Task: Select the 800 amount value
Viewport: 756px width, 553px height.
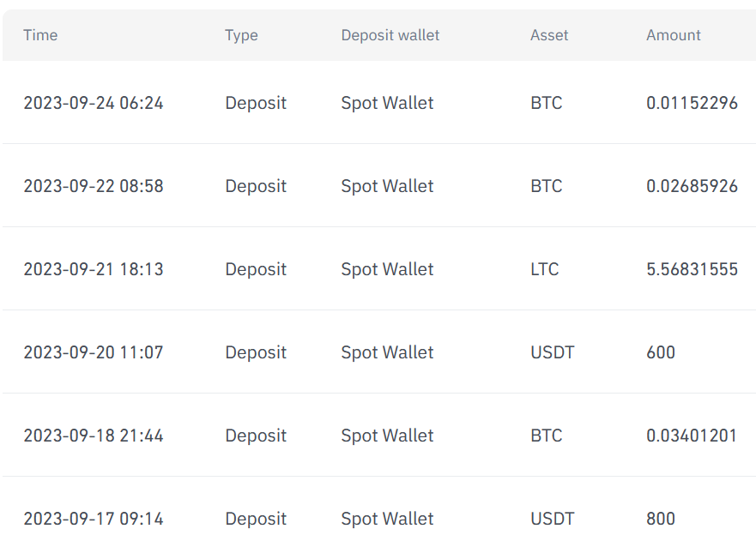Action: click(661, 519)
